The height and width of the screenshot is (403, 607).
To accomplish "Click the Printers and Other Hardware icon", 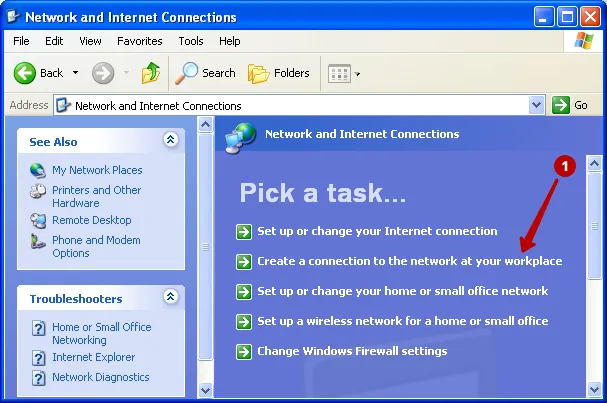I will (38, 191).
